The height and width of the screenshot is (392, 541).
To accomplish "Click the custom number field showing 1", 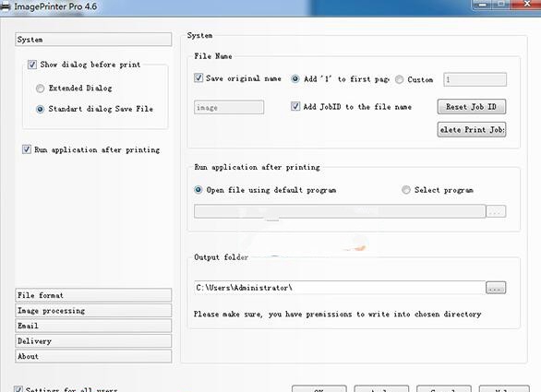I will 475,79.
